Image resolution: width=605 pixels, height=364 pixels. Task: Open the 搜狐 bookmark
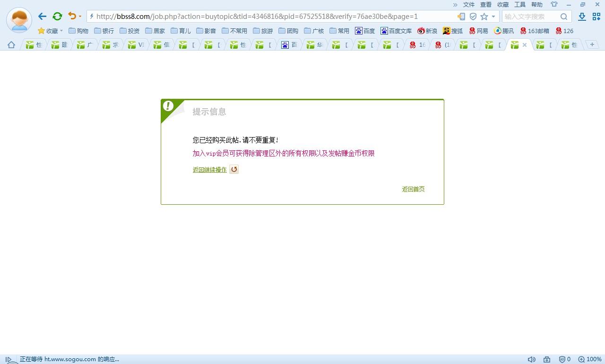click(x=453, y=31)
